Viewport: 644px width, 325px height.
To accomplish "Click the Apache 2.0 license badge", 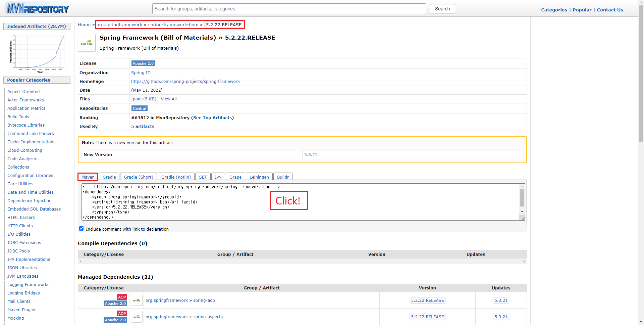I will [x=143, y=63].
